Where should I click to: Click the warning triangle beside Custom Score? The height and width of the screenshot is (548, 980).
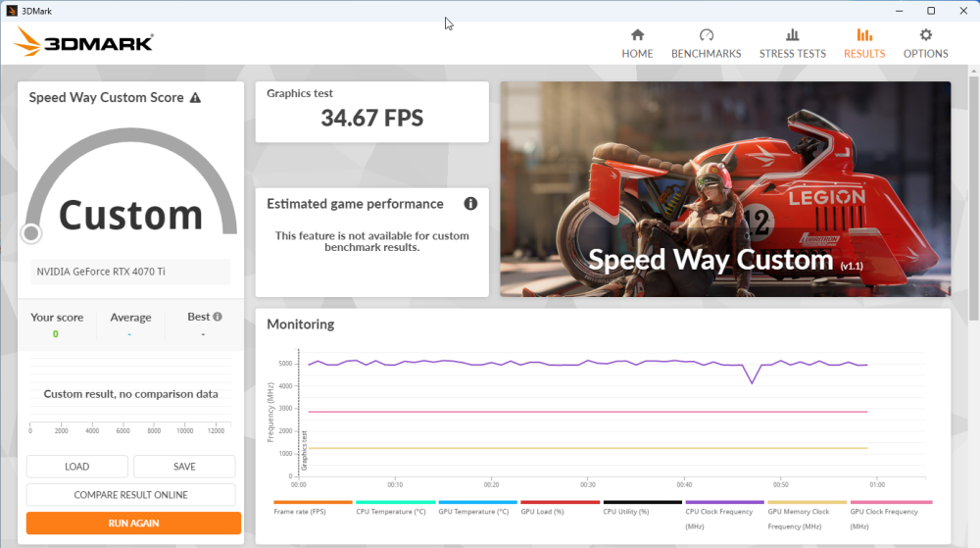196,98
